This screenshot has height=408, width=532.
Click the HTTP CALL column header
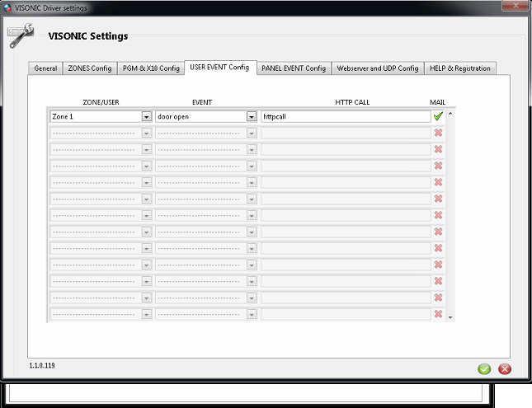(352, 102)
